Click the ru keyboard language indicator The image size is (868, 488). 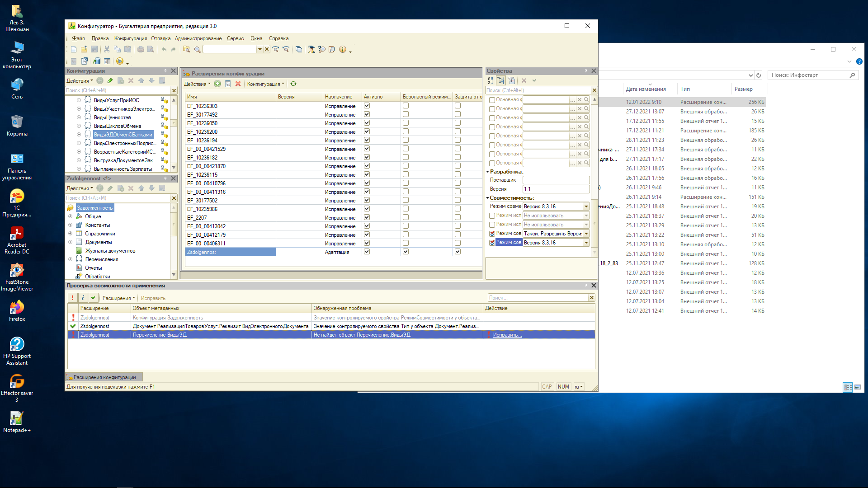579,387
